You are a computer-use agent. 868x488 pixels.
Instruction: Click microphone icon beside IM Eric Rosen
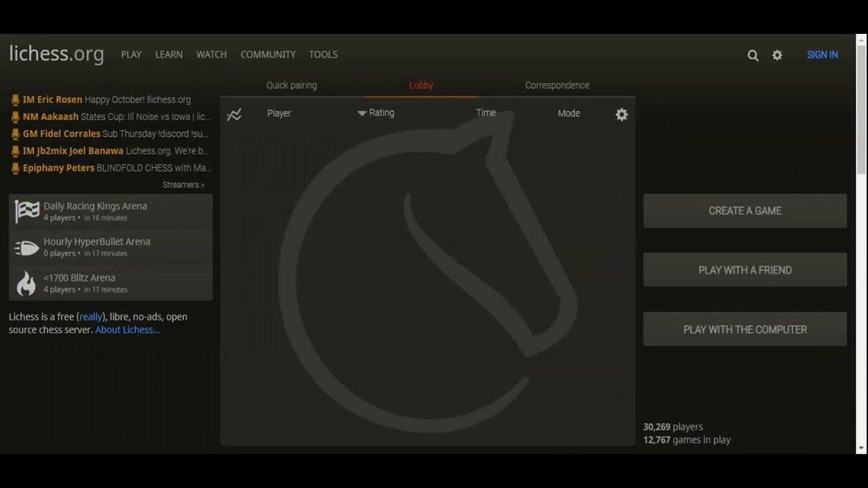coord(16,100)
